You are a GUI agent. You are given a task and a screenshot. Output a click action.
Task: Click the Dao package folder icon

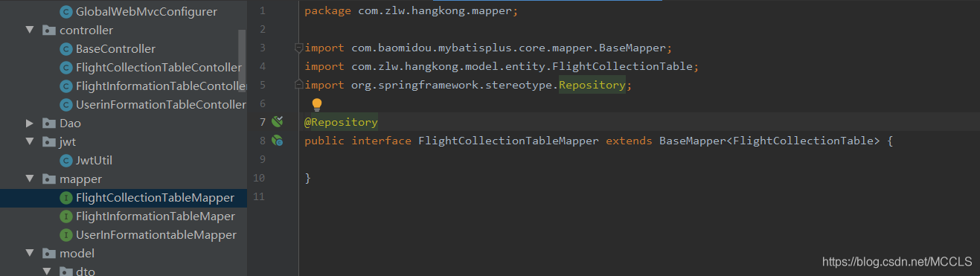49,123
